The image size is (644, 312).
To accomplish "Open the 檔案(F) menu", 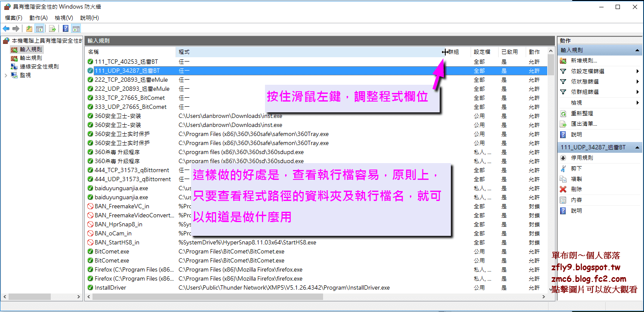I will click(14, 18).
